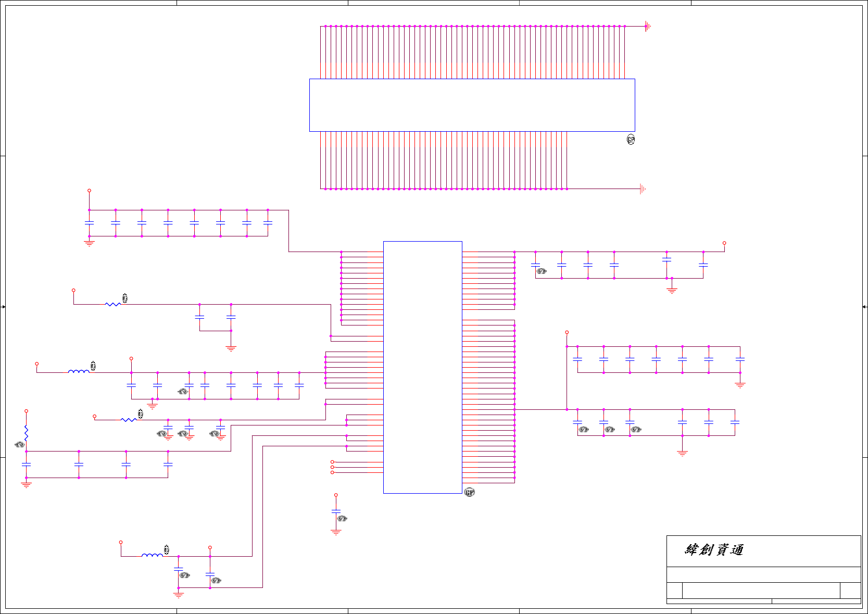Select the horizontal resistor above the three grounded capacitors
The image size is (868, 614).
tap(129, 420)
